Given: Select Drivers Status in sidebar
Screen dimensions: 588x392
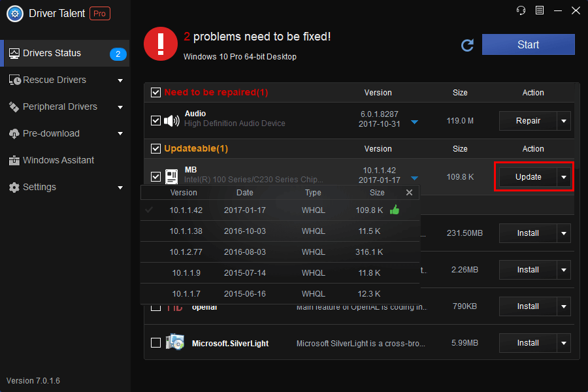Looking at the screenshot, I should click(x=65, y=54).
